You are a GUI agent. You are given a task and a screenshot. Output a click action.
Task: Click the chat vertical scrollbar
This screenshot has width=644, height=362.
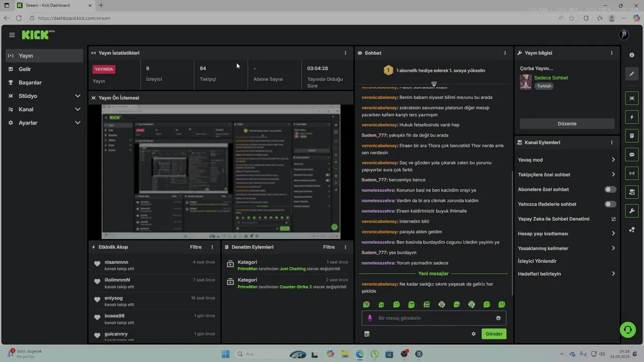[512, 233]
